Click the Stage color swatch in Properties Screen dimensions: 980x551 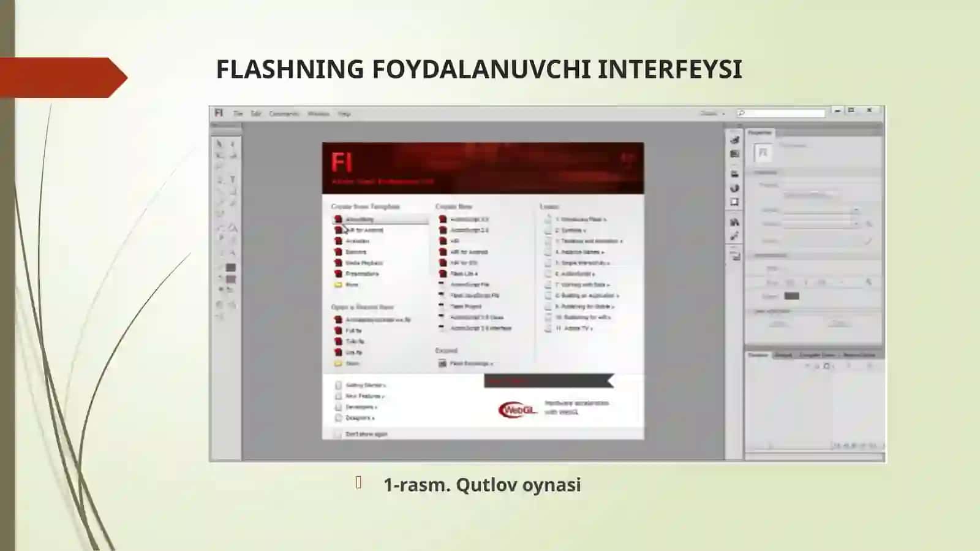(x=791, y=296)
